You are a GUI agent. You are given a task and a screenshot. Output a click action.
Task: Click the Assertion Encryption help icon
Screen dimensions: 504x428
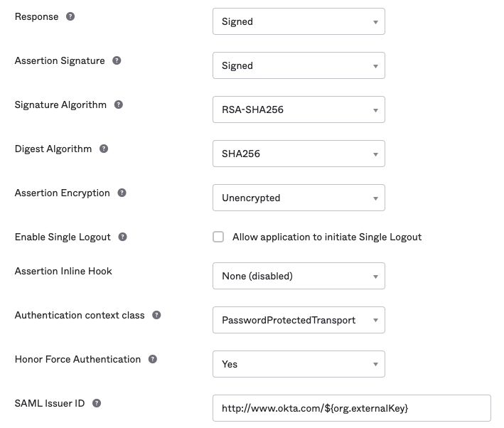[122, 193]
